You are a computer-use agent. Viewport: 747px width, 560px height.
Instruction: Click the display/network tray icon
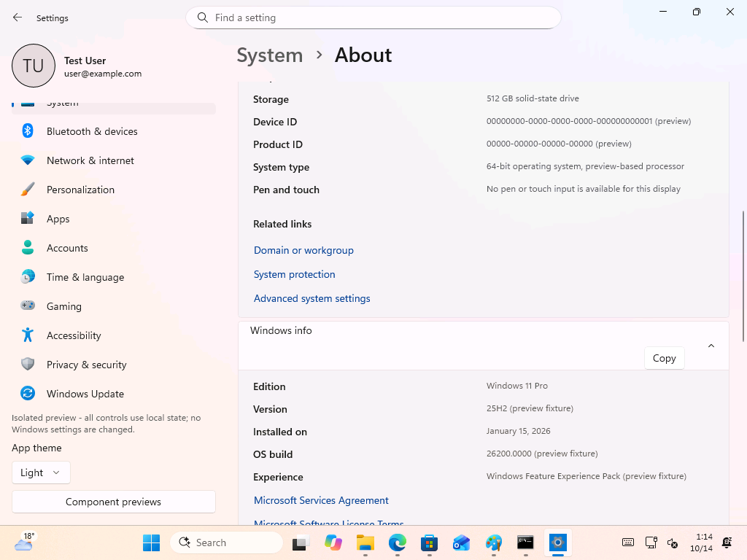651,542
